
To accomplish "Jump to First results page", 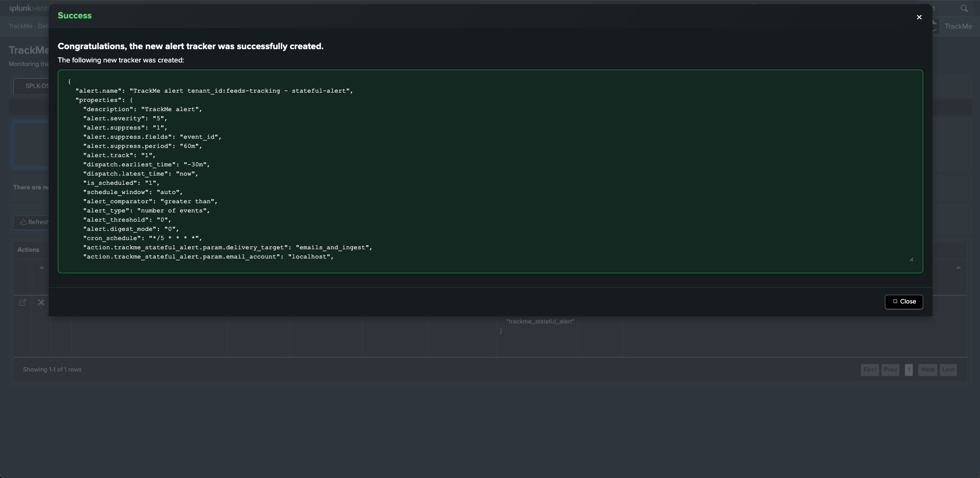I will (x=870, y=370).
